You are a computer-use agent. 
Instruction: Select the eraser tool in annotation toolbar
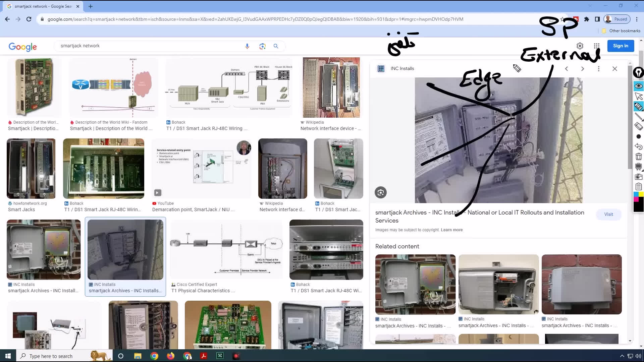coord(638,126)
